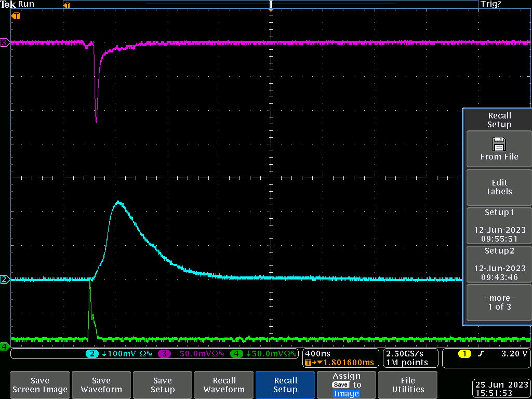Open File Utilities menu
532x399 pixels.
[408, 385]
